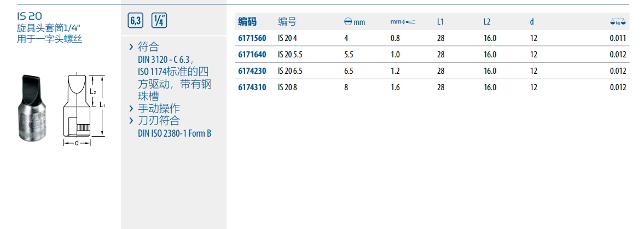Open product code 6174230
This screenshot has width=644, height=229.
[x=252, y=71]
